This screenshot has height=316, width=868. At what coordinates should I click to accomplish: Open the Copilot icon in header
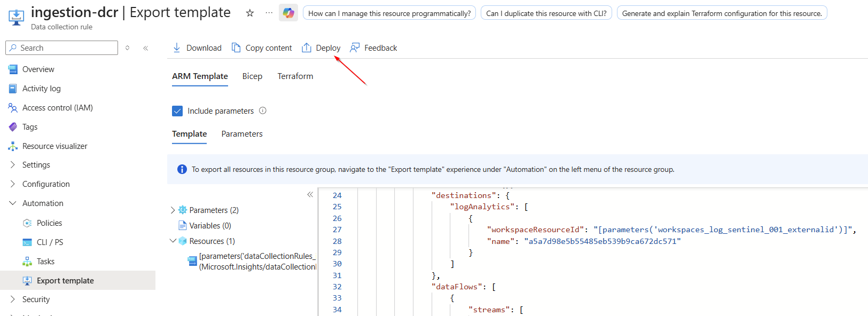coord(288,13)
